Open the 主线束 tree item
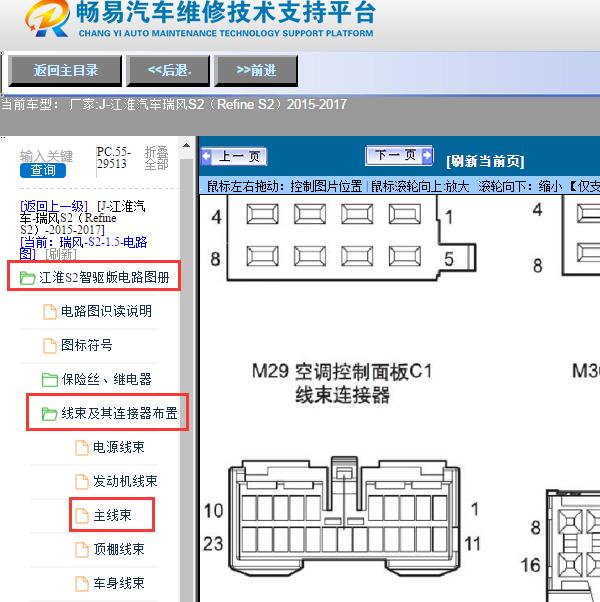 point(112,515)
